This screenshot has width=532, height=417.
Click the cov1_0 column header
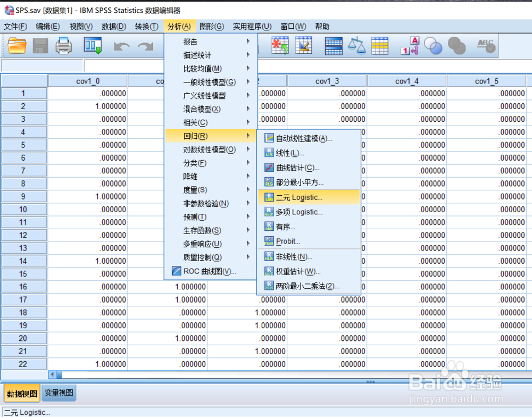tap(88, 81)
